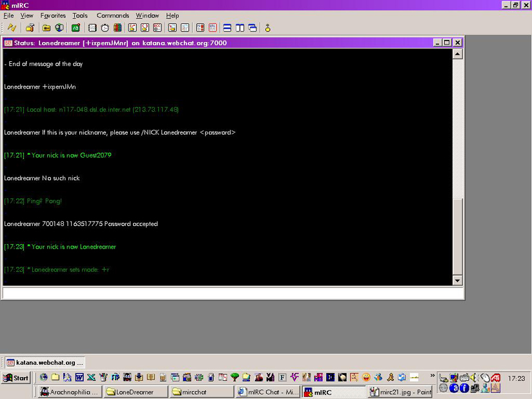This screenshot has height=399, width=532.
Task: Click the 'Local host' status line
Action: tap(91, 110)
